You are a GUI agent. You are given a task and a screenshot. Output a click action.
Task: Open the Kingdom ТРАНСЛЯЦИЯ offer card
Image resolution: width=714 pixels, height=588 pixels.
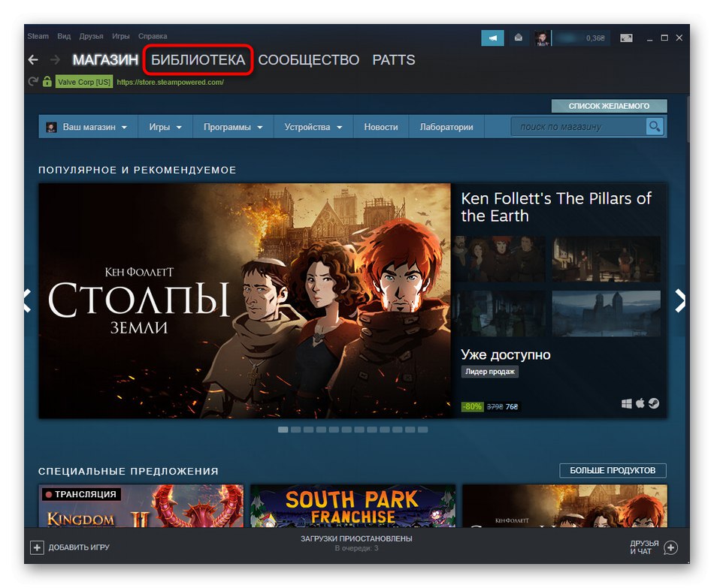pyautogui.click(x=141, y=506)
